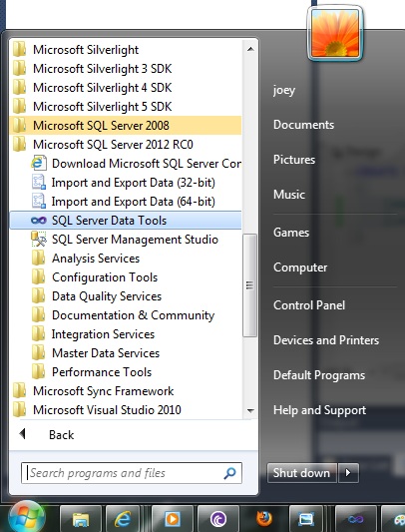The width and height of the screenshot is (405, 532).
Task: Open Download Microsoft SQL Server Internet Explorer shortcut
Action: coord(39,164)
